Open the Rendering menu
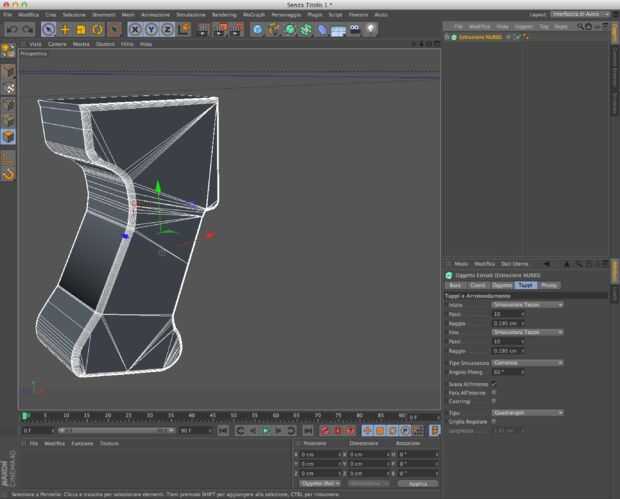The width and height of the screenshot is (620, 499). tap(224, 15)
